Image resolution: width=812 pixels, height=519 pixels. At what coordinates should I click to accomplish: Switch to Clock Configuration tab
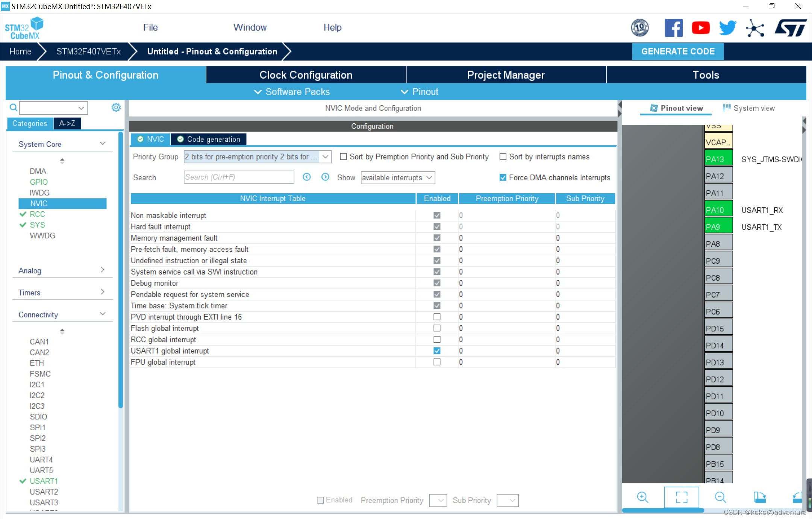(x=306, y=75)
